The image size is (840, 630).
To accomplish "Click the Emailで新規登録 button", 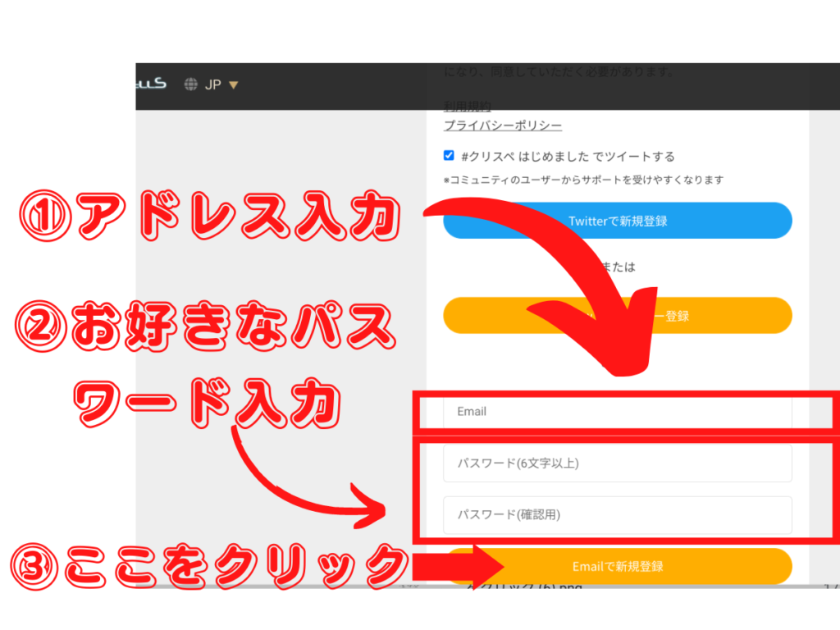I will pyautogui.click(x=617, y=566).
